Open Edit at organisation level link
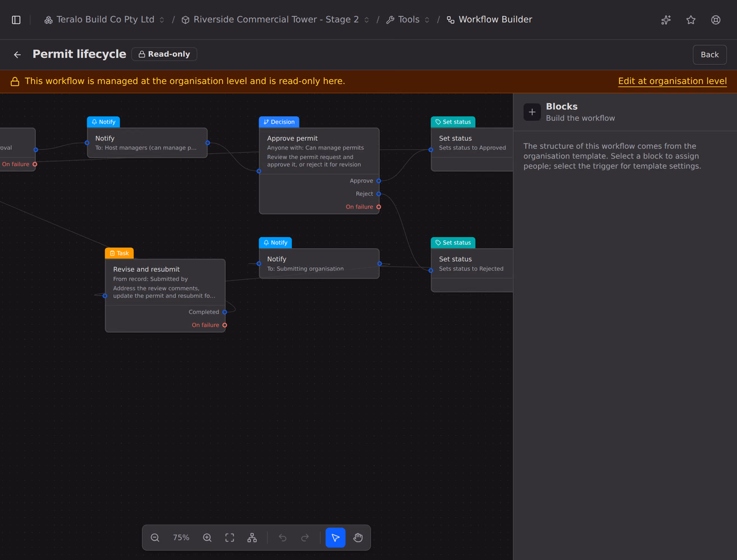737x560 pixels. pos(672,81)
